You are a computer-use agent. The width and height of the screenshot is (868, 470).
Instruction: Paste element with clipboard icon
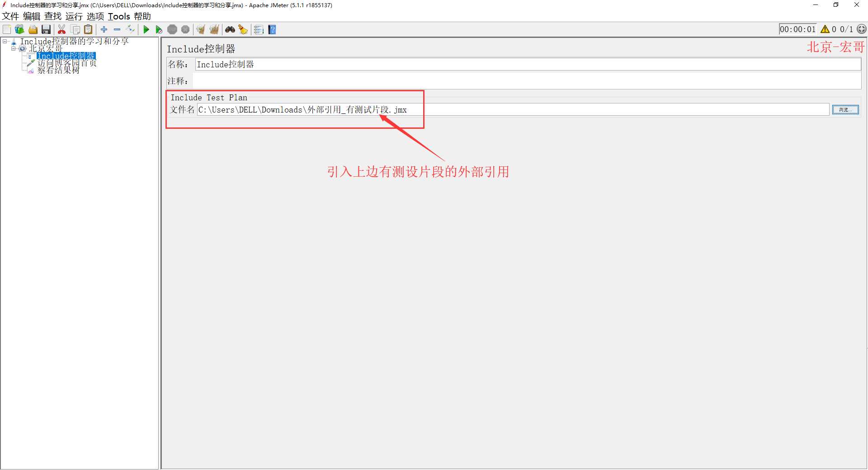89,30
